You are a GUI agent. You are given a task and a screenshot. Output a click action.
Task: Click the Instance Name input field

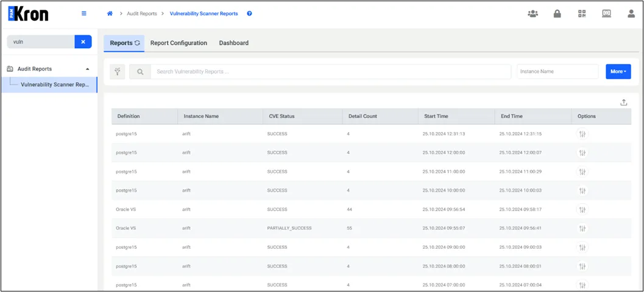pos(557,71)
